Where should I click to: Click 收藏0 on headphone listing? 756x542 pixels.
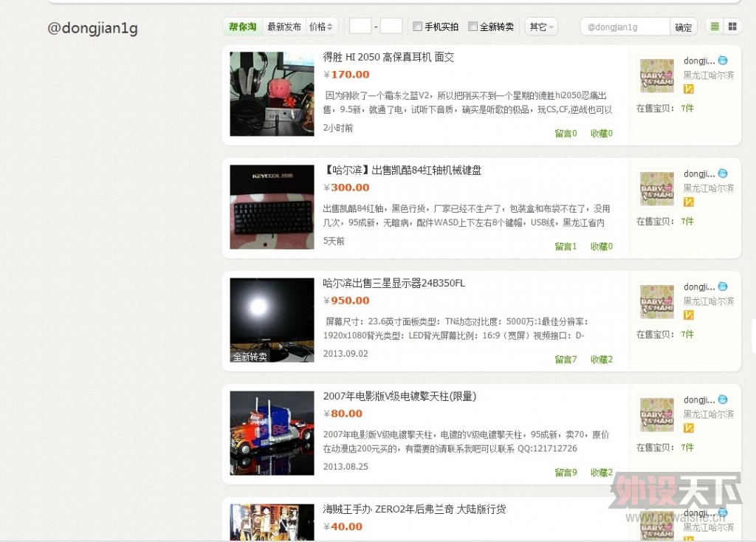pyautogui.click(x=601, y=134)
